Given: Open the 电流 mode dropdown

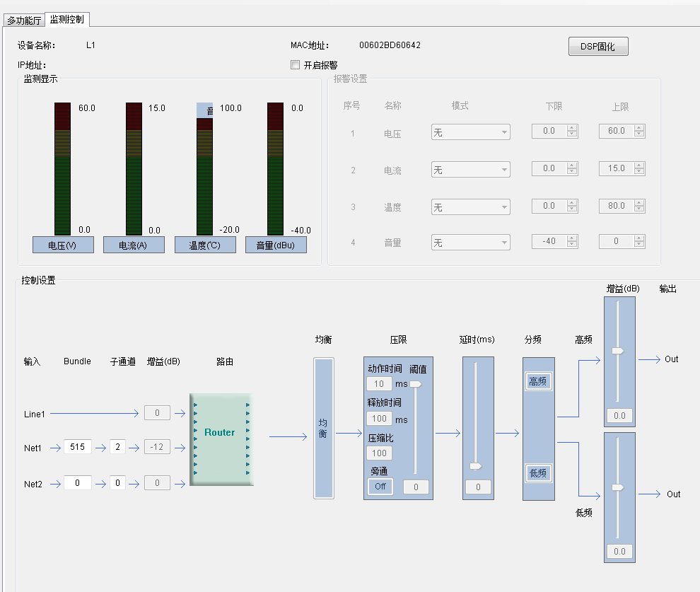Looking at the screenshot, I should pos(470,170).
